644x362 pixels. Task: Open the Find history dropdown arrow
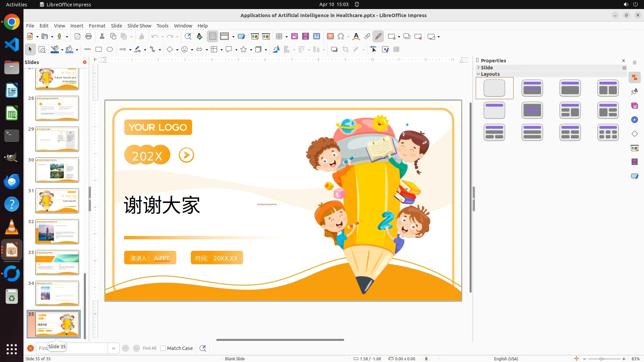(x=114, y=348)
